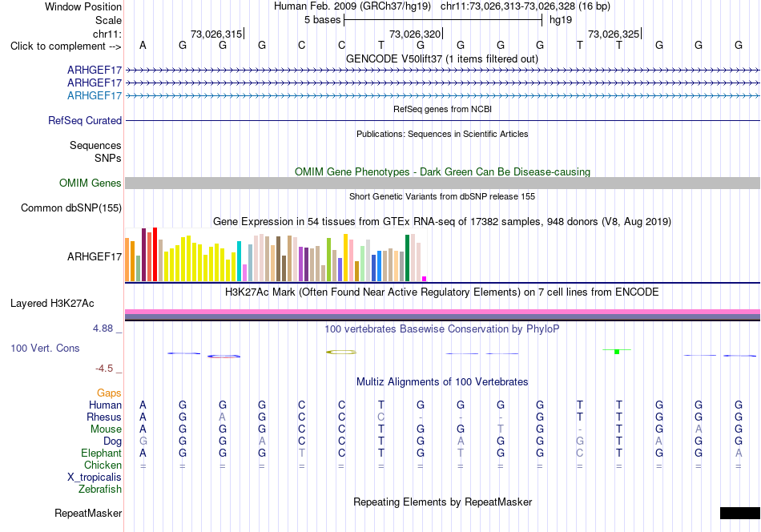Viewport: 761px width, 532px height.
Task: Click the 'Human Feb. 2009 (GRCh37/hg19)' assembly text
Action: click(x=352, y=6)
